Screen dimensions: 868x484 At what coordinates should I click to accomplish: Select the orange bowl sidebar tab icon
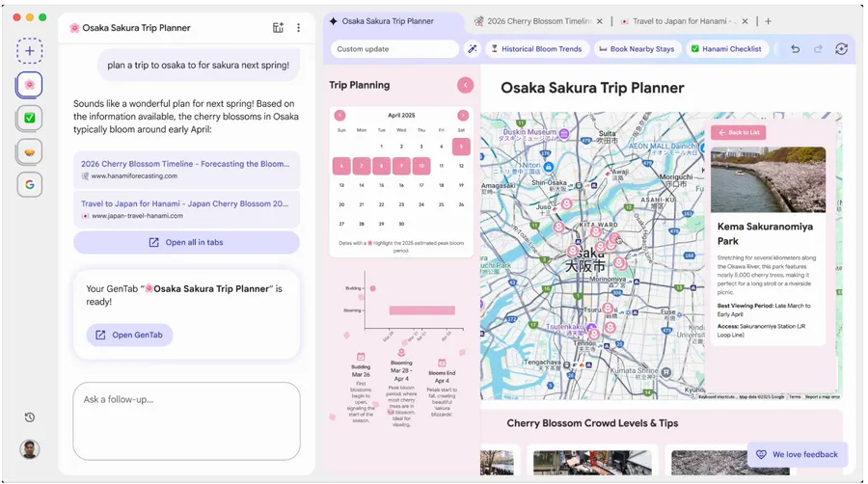(29, 151)
